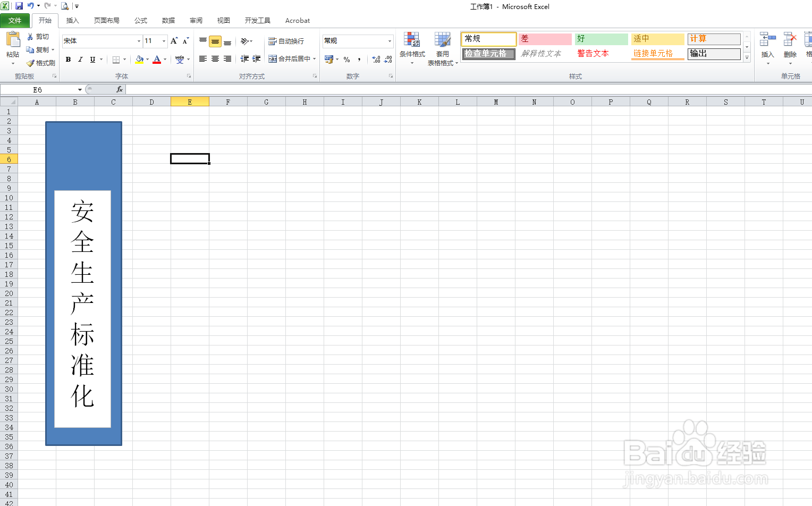Open font group dialog launcher
812x506 pixels.
189,76
